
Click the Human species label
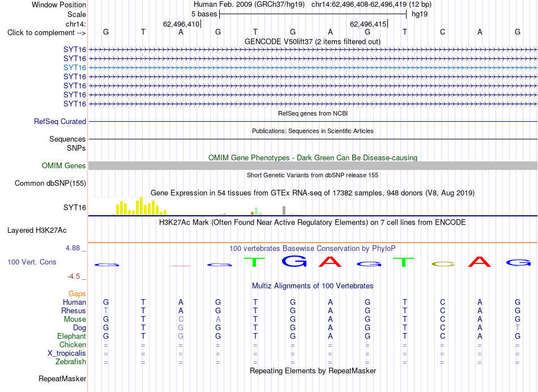(74, 302)
